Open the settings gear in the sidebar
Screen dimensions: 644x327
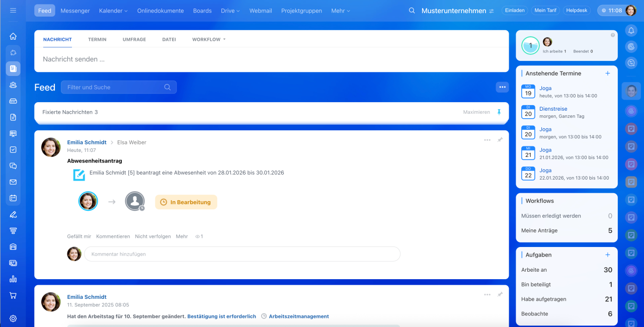(13, 318)
